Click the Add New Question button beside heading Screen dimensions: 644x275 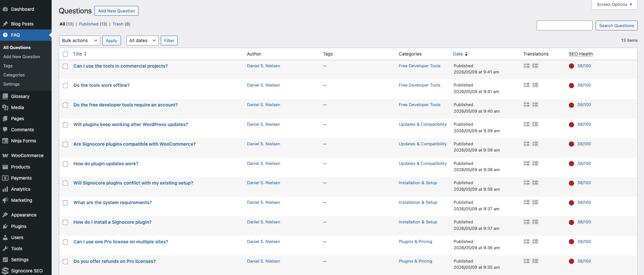coord(116,11)
